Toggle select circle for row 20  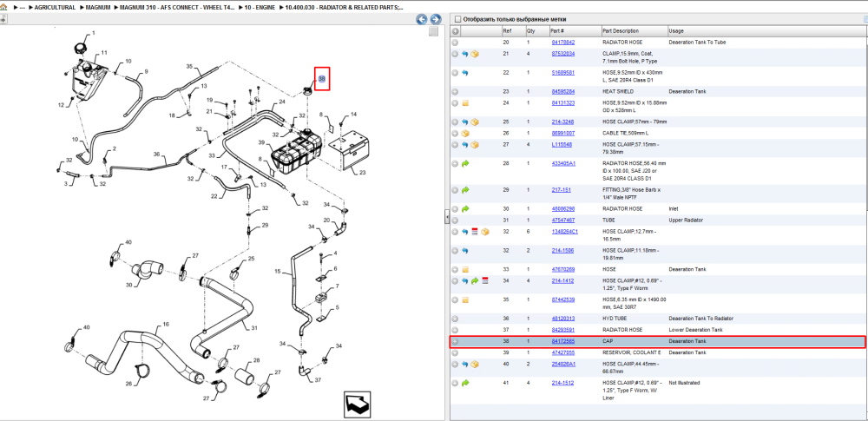[455, 42]
